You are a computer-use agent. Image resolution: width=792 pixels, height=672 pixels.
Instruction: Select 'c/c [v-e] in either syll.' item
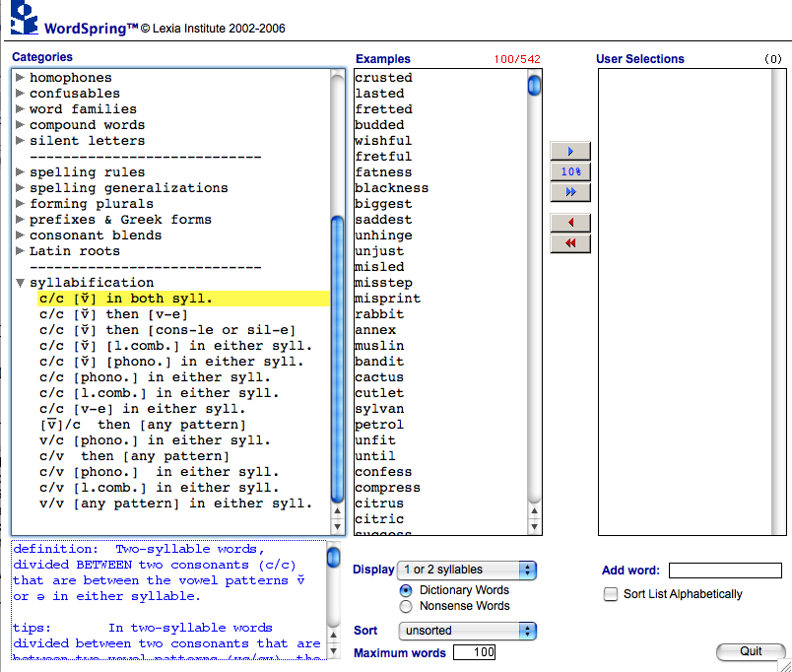tap(143, 409)
